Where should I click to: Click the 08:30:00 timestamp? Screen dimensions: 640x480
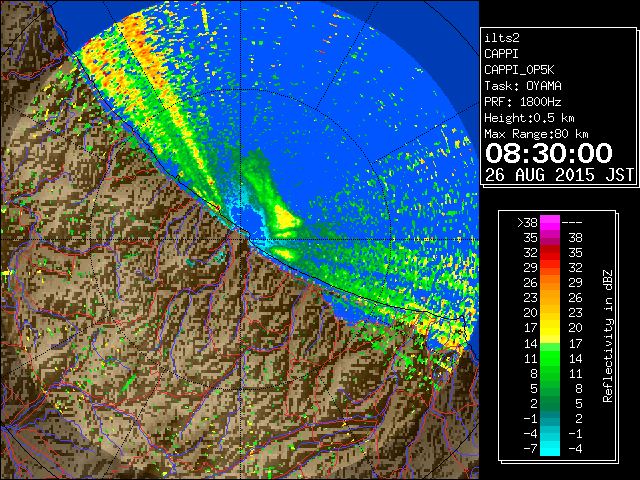[x=549, y=153]
